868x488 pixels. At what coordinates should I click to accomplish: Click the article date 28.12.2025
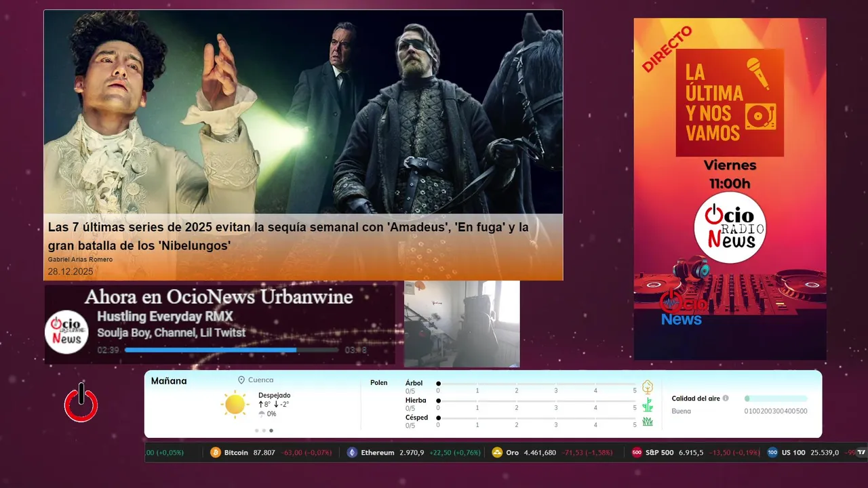point(71,272)
